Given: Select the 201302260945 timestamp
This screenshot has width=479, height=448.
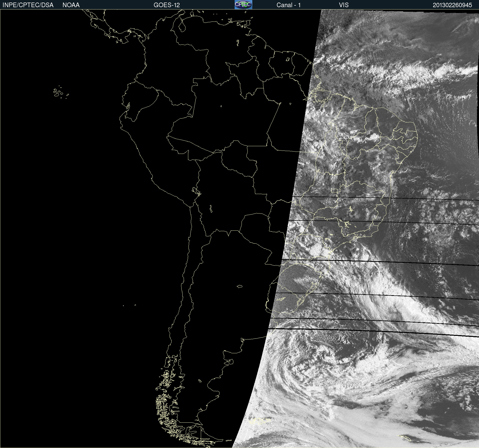Looking at the screenshot, I should point(452,5).
